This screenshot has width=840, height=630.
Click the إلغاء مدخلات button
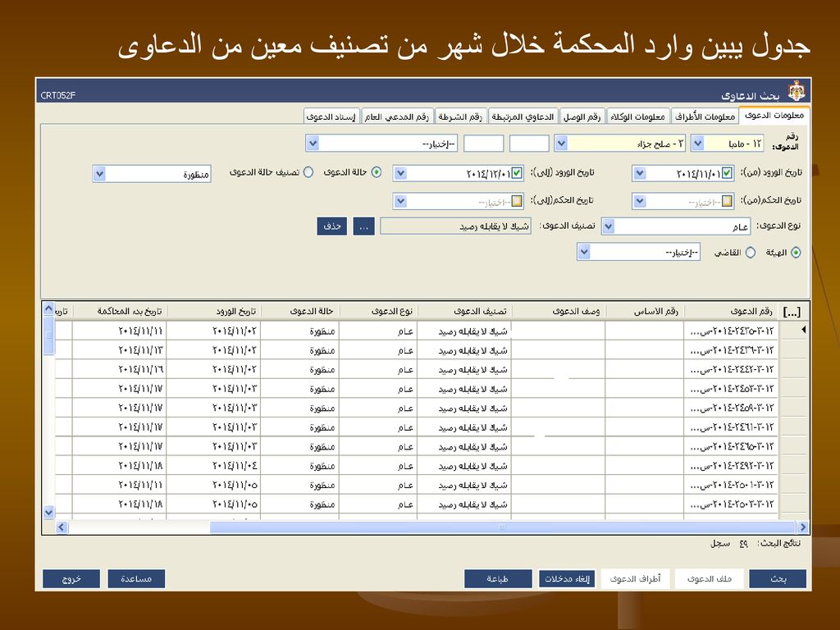click(x=567, y=578)
